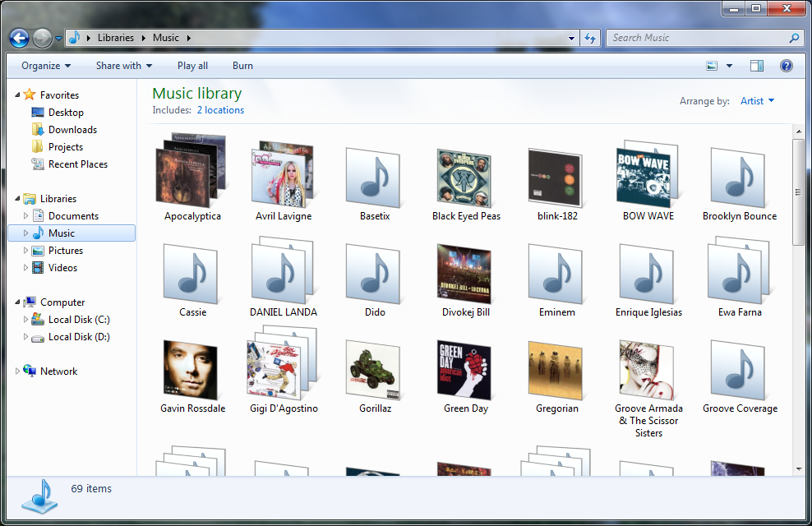Expand the Videos library node
The height and width of the screenshot is (526, 812).
[25, 268]
